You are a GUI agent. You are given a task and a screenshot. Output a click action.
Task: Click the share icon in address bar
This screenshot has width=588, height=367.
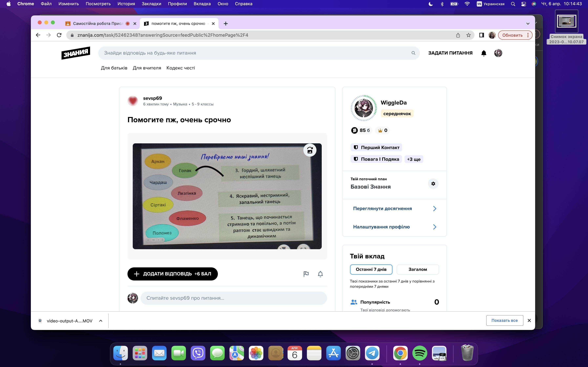click(458, 35)
